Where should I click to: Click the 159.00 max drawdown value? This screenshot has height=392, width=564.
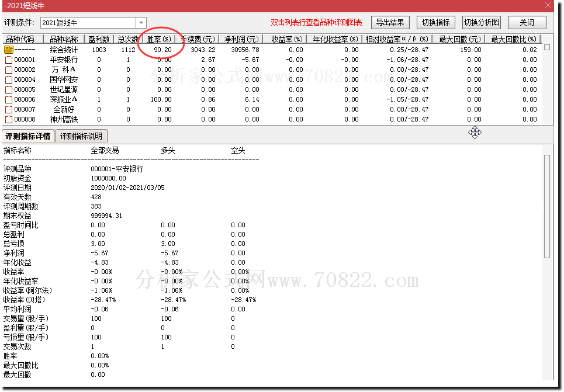coord(470,50)
